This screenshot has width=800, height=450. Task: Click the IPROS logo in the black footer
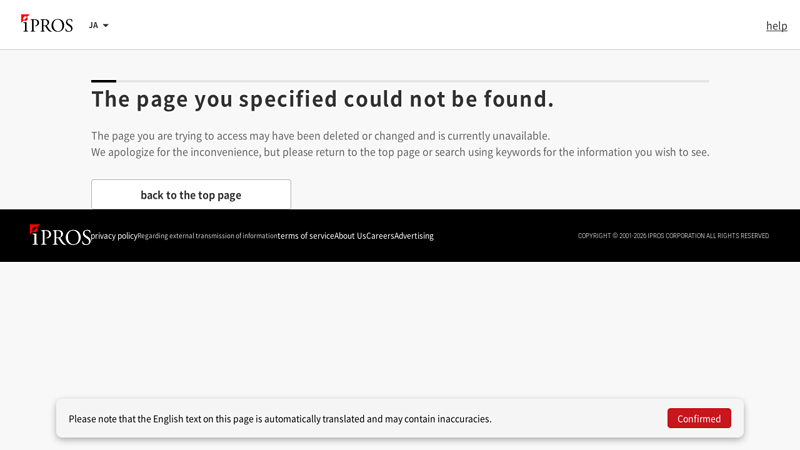point(60,235)
